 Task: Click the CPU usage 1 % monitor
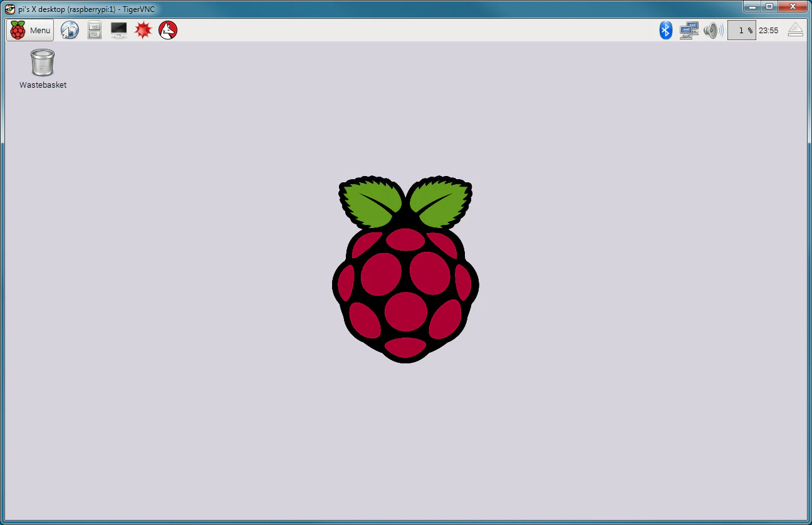[742, 30]
